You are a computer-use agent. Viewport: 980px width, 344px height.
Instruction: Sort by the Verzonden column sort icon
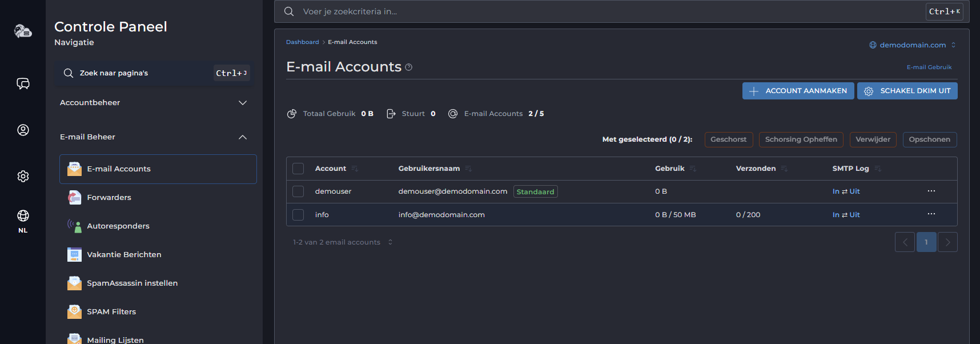point(784,169)
